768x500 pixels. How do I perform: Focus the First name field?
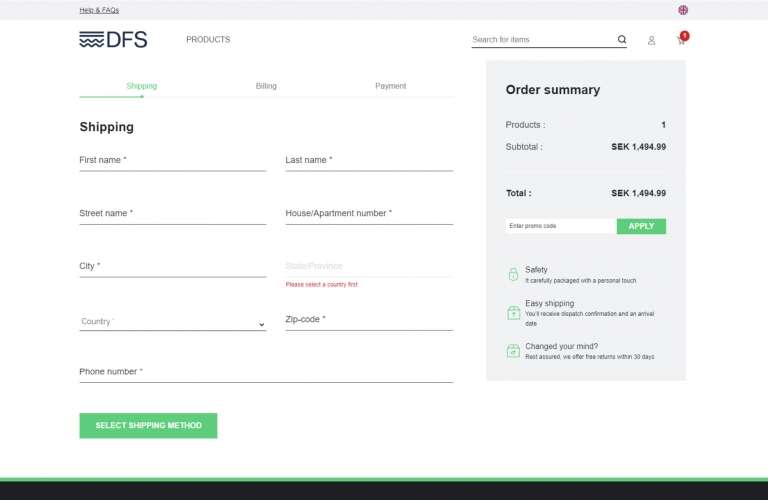[x=172, y=161]
